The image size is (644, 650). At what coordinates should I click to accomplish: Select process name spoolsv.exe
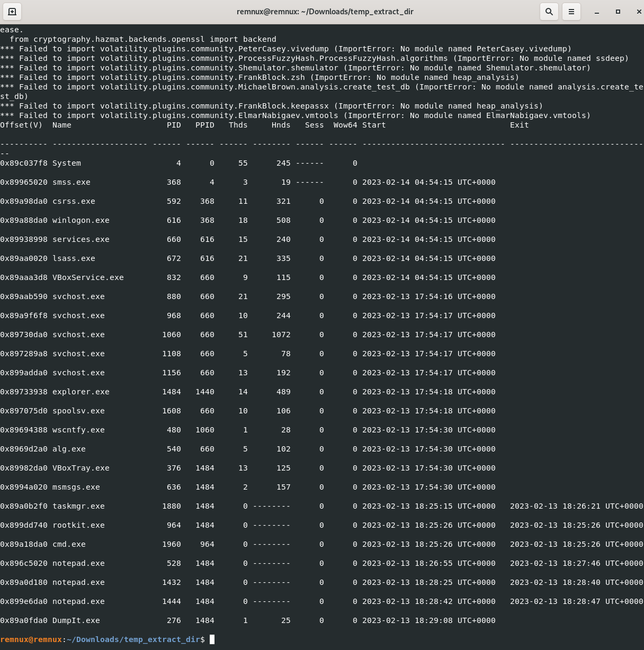[x=78, y=411]
